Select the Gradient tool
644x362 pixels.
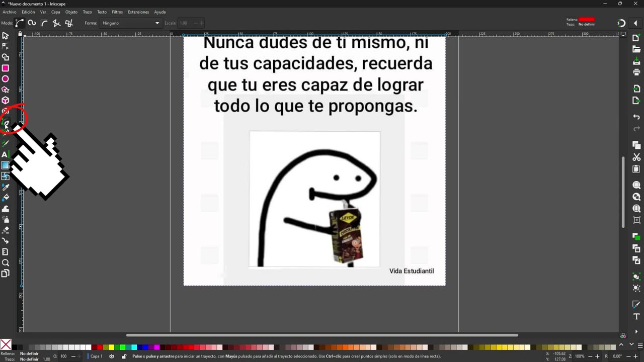(x=6, y=165)
